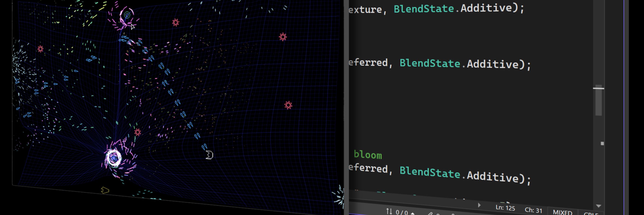Click the yellow arrow enemy below the grid
644x215 pixels.
[x=105, y=190]
